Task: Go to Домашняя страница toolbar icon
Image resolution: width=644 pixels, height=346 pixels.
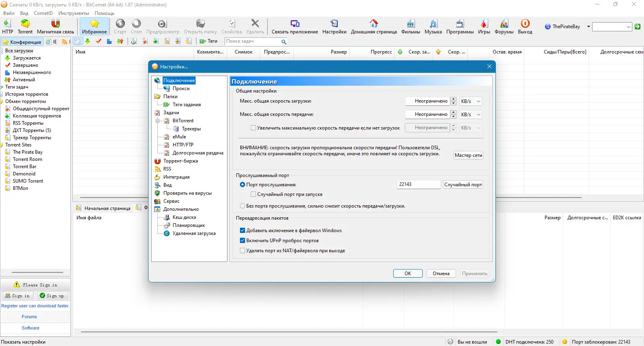Action: coord(374,27)
